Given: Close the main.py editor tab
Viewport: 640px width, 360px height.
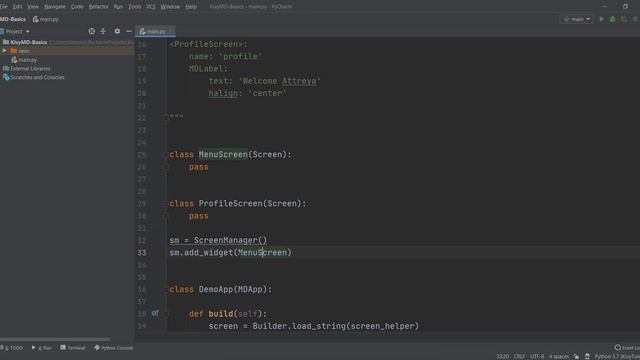Looking at the screenshot, I should tap(171, 31).
